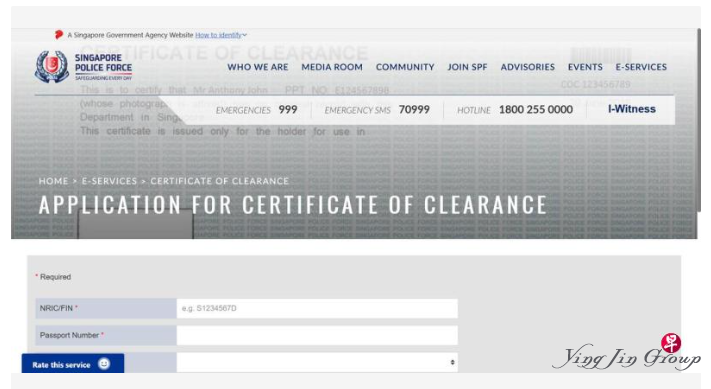Open the E-SERVICES menu
The height and width of the screenshot is (389, 711).
(x=641, y=67)
